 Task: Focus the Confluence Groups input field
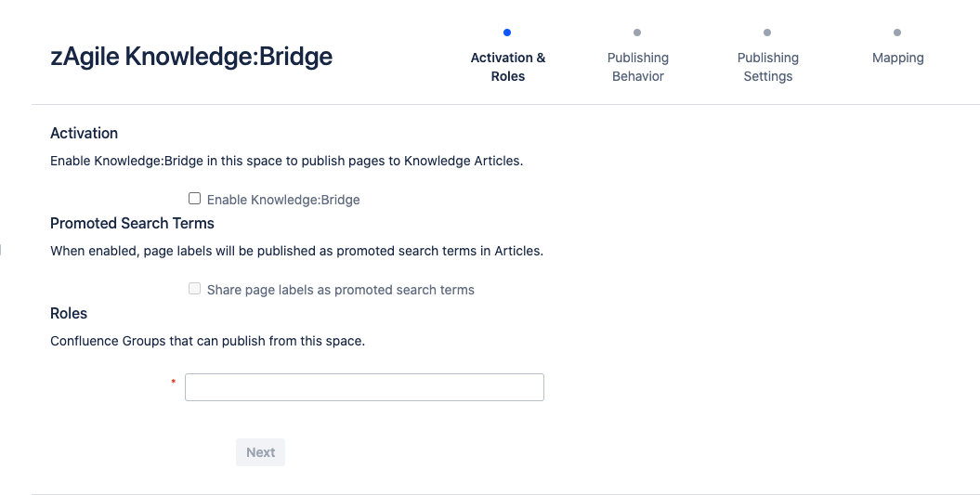click(x=364, y=387)
